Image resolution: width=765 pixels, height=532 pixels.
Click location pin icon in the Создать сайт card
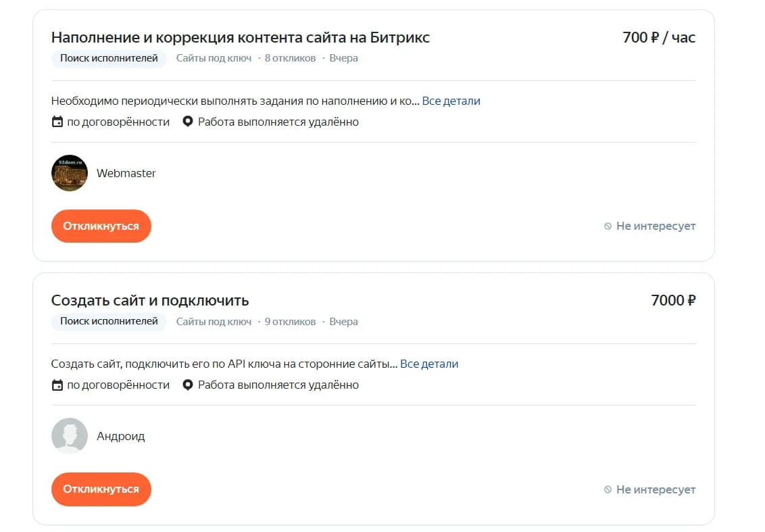pyautogui.click(x=188, y=385)
